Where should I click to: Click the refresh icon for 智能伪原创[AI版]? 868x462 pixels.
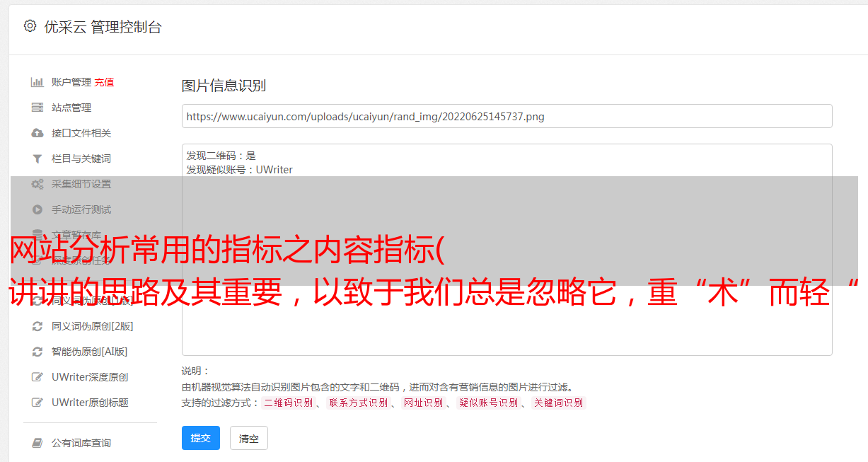[x=37, y=352]
